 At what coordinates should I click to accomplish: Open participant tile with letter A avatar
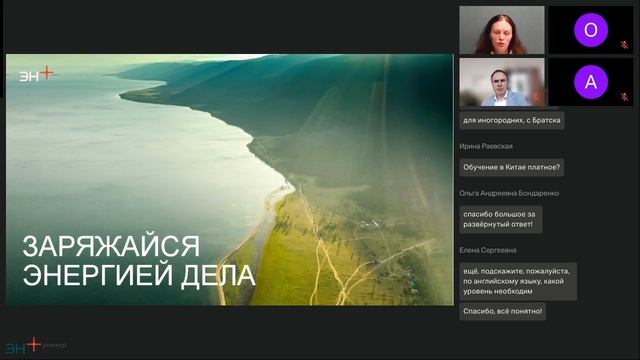click(591, 82)
